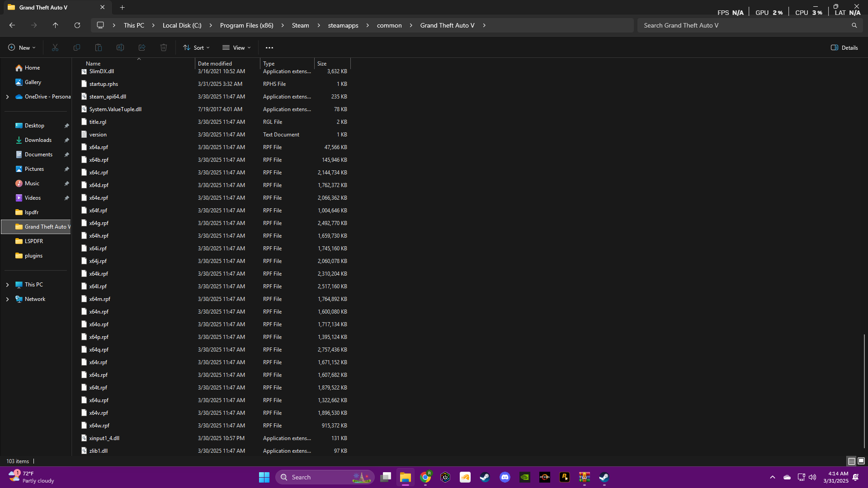Click the Refresh icon in navigation bar
Screen dimensions: 868x488
77,25
